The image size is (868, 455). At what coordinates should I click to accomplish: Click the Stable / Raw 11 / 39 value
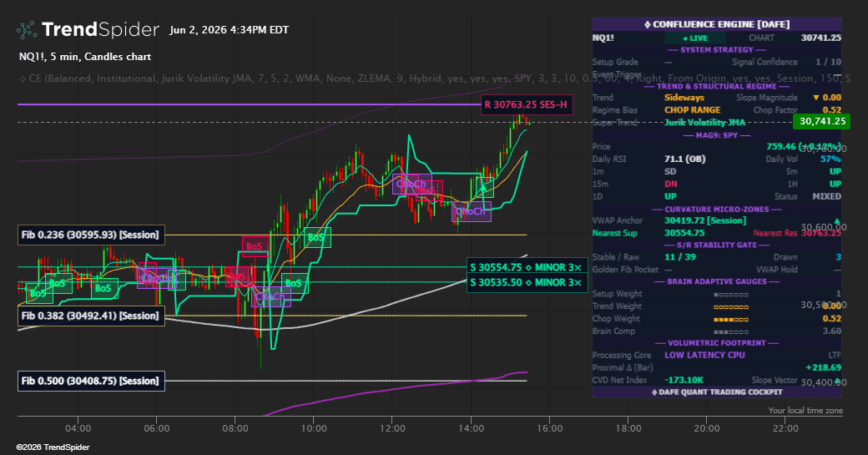point(679,257)
